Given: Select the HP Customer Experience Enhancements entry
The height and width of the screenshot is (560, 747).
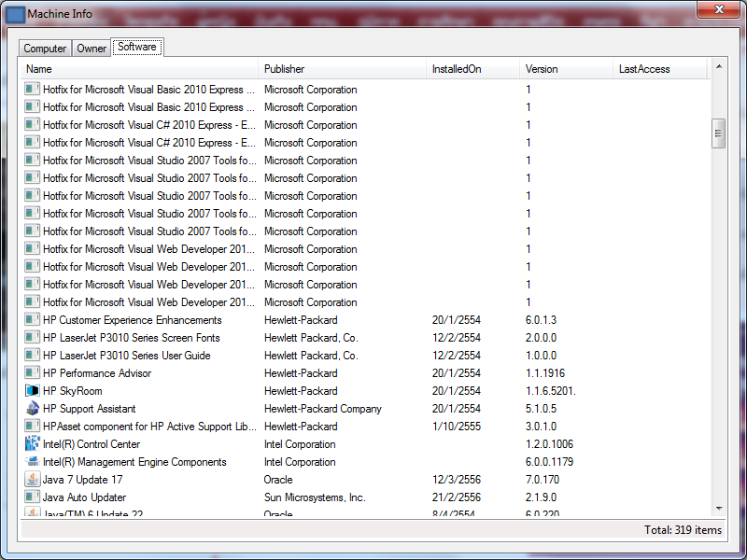Looking at the screenshot, I should (133, 320).
